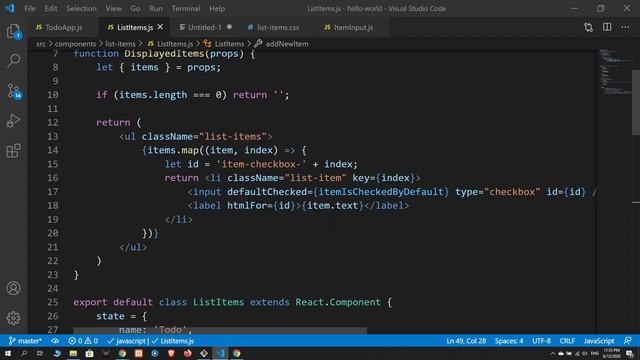Open the Help menu

point(217,8)
